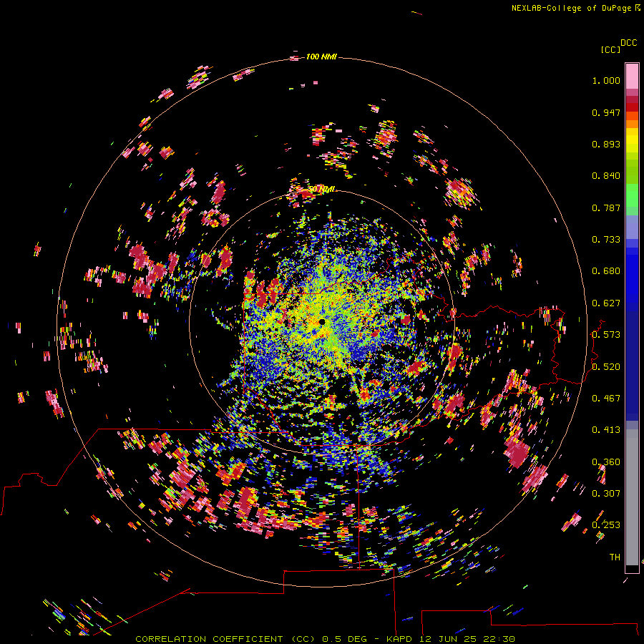Image resolution: width=644 pixels, height=644 pixels.
Task: Select the 0.680 scale value
Action: click(x=606, y=271)
